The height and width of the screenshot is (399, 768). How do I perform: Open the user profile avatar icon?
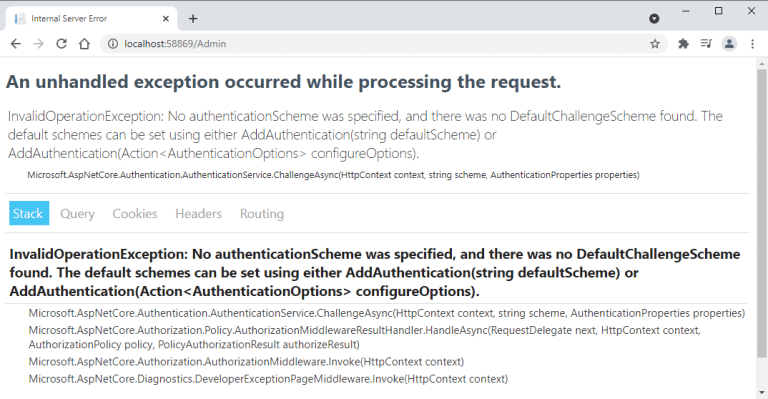tap(729, 44)
